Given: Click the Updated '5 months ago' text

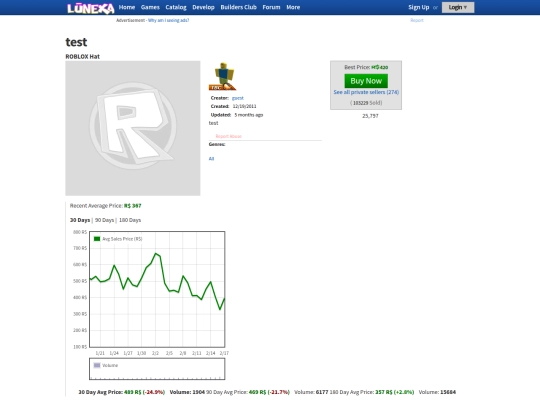Looking at the screenshot, I should pyautogui.click(x=249, y=115).
